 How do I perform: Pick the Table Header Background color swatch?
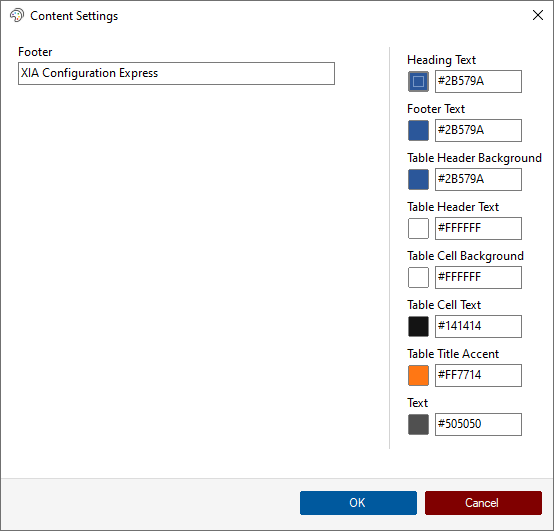tap(418, 179)
